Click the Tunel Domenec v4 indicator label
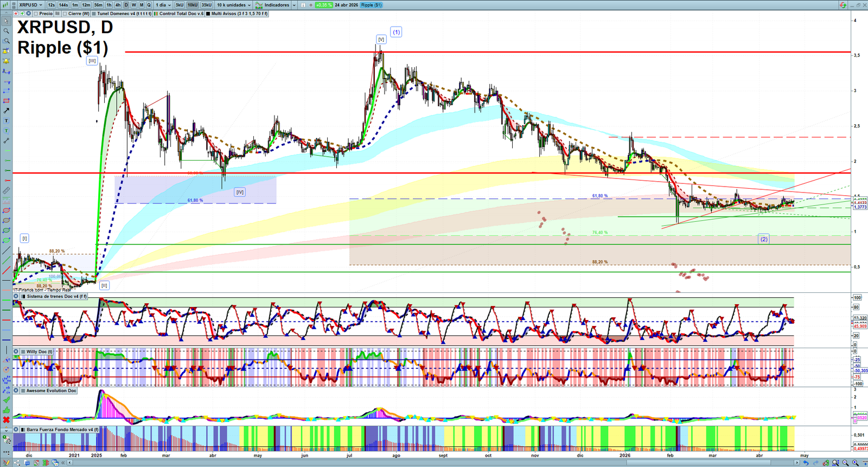 (124, 14)
